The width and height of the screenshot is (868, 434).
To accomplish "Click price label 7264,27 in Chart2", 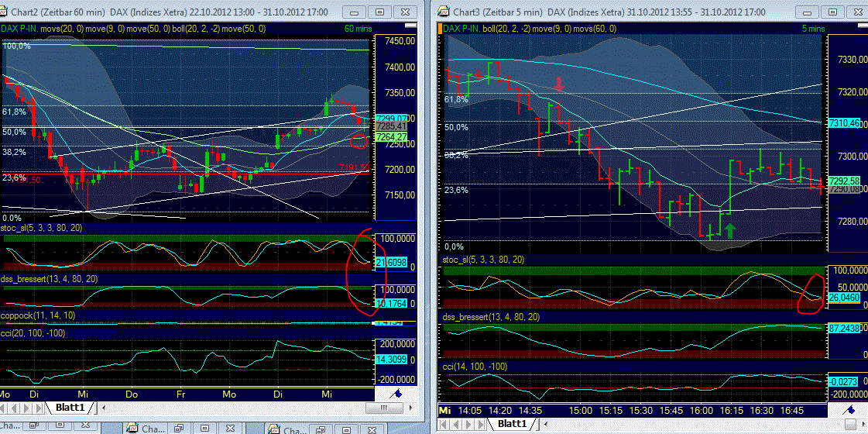I will 391,136.
